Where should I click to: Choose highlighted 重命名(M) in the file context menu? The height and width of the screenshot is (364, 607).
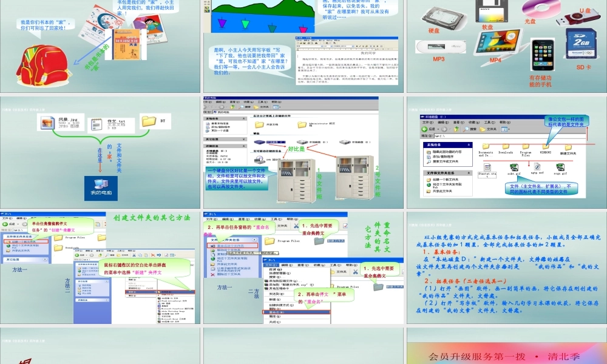pos(297,312)
